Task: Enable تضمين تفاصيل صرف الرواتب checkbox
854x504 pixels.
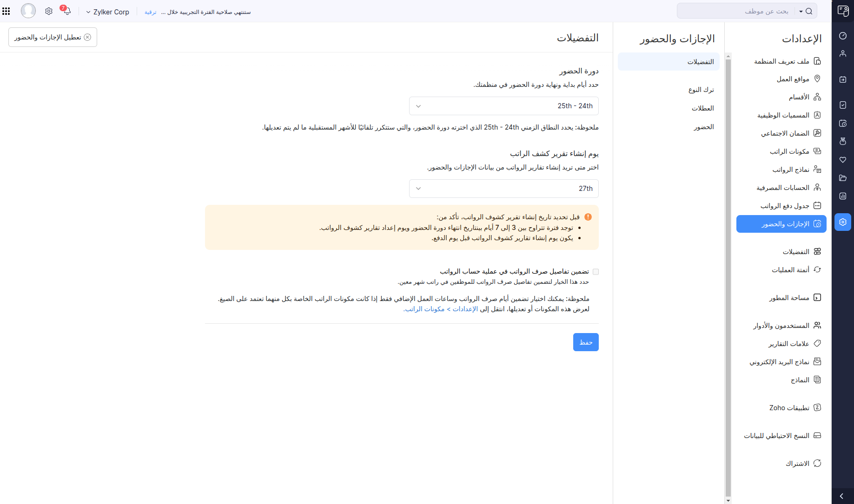Action: pyautogui.click(x=596, y=272)
